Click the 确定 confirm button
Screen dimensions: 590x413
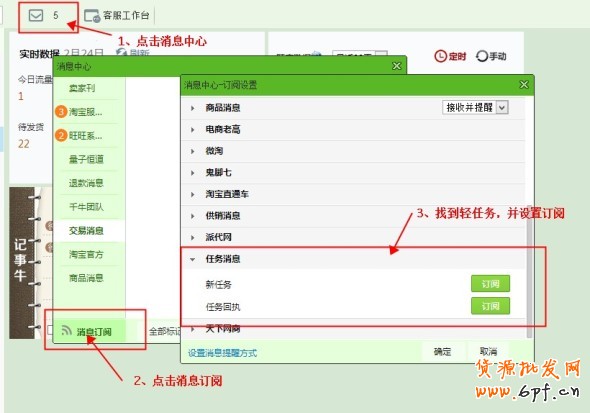pos(442,352)
